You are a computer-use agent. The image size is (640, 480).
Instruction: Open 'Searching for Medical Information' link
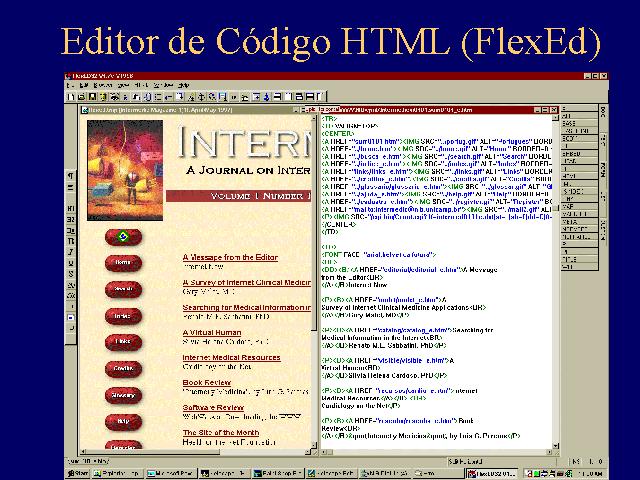(247, 307)
